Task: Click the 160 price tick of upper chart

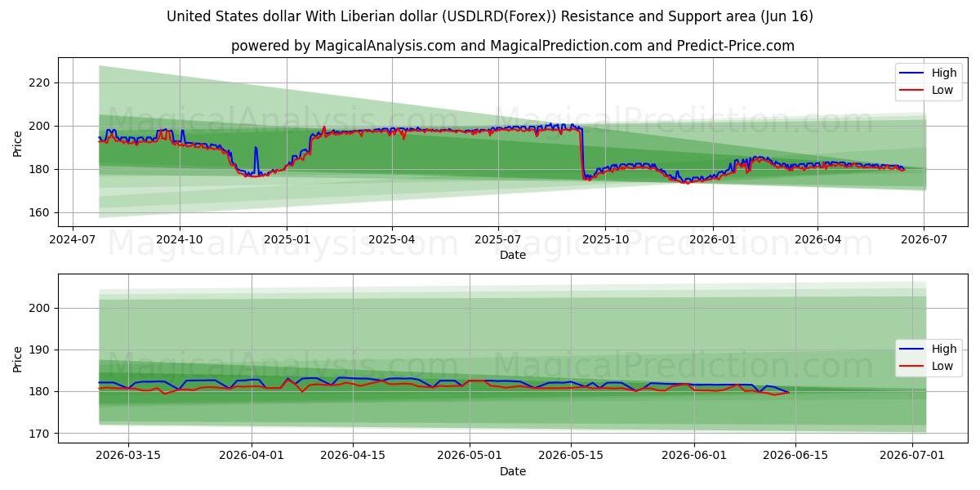Action: (41, 212)
